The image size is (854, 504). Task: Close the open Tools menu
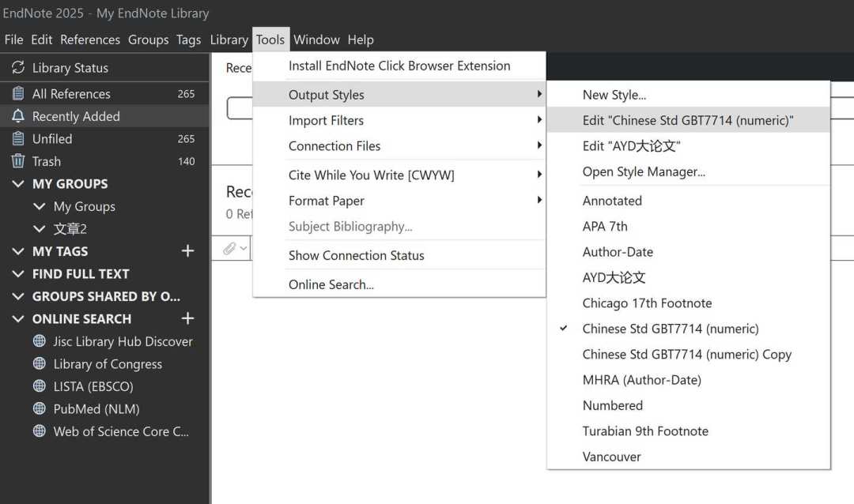tap(270, 39)
